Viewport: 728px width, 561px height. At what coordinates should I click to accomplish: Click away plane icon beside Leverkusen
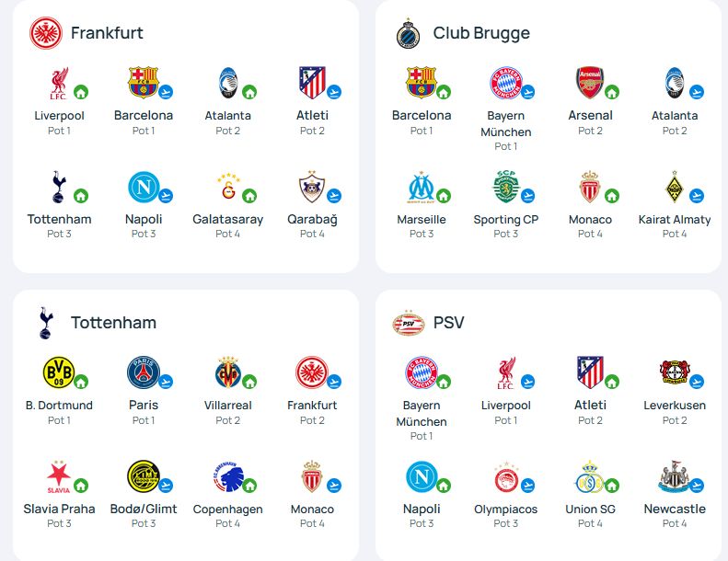coord(696,382)
